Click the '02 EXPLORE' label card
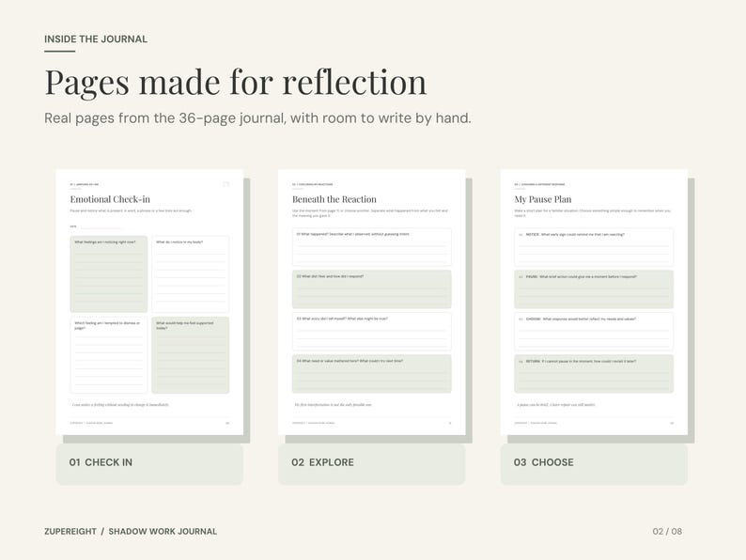This screenshot has height=560, width=746. 371,462
